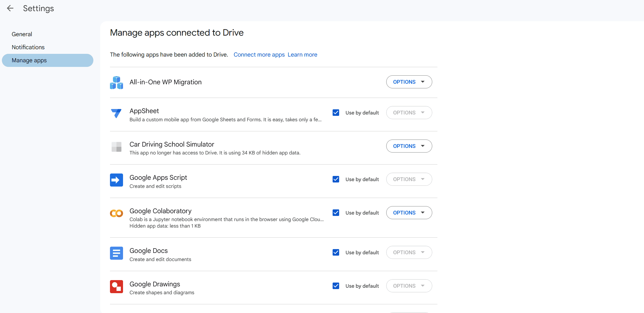The image size is (644, 313).
Task: Click AppSheet's 'Build a custom mobile app' description
Action: click(x=225, y=120)
